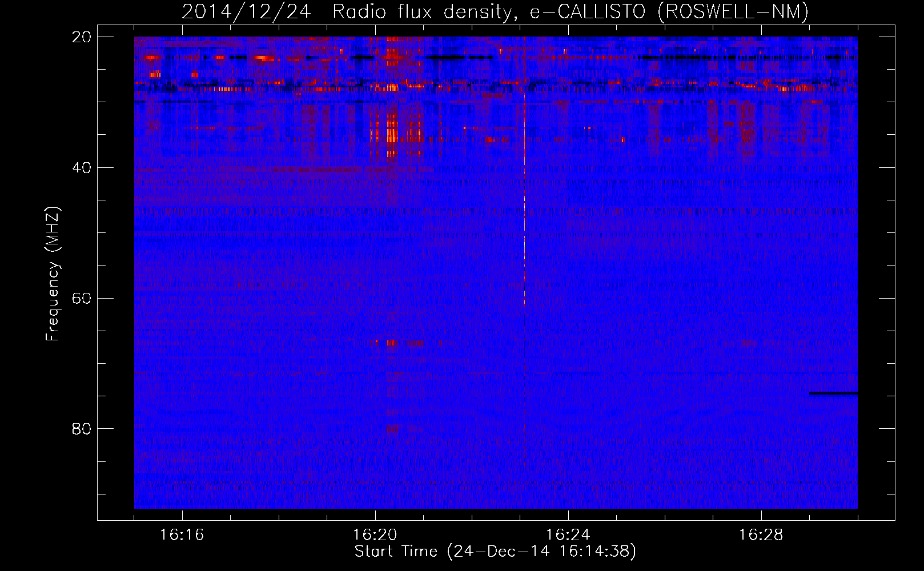
Task: Click the 'Start Time (24-Dec-14 16:14:38)' label
Action: tap(495, 552)
